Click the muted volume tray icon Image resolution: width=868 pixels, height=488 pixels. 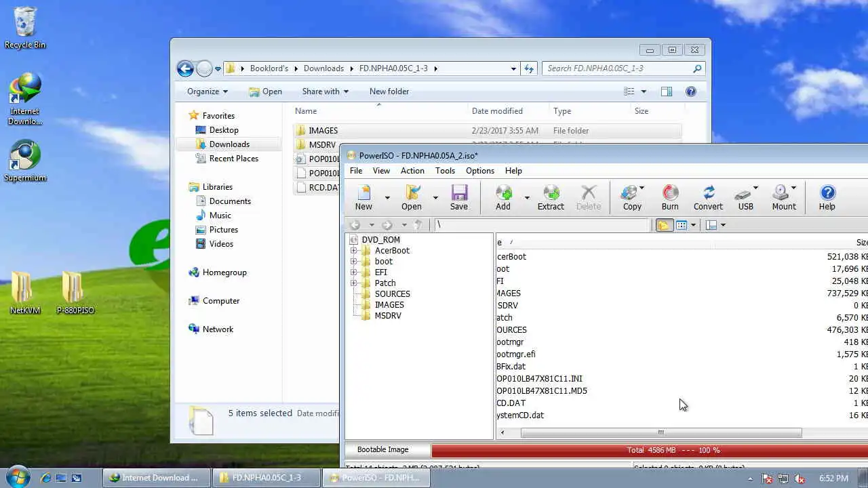tap(798, 479)
